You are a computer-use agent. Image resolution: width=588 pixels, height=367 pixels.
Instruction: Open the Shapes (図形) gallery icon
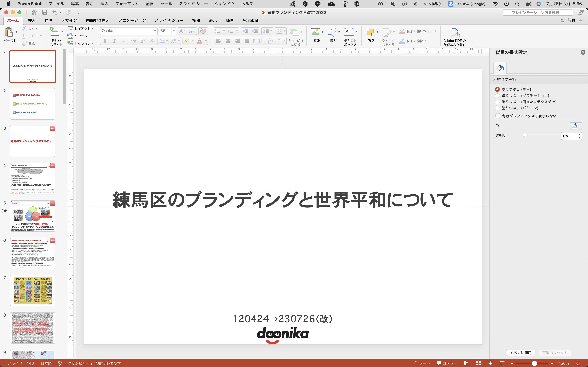pos(332,32)
